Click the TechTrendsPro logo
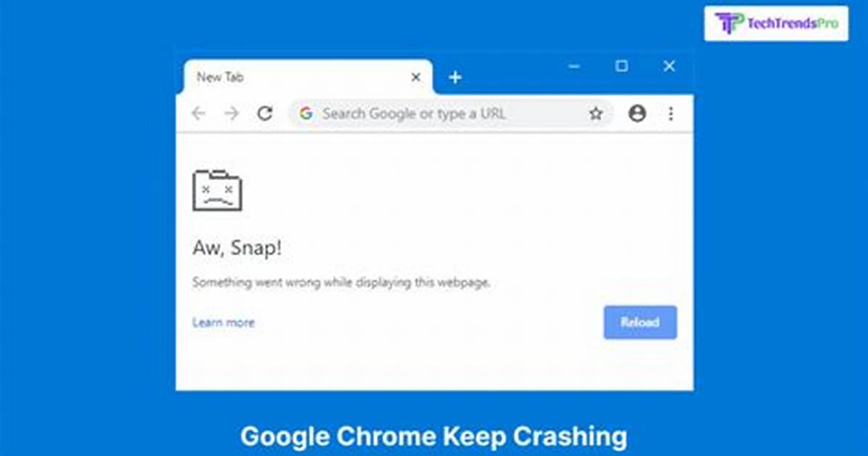868x456 pixels. click(x=776, y=23)
